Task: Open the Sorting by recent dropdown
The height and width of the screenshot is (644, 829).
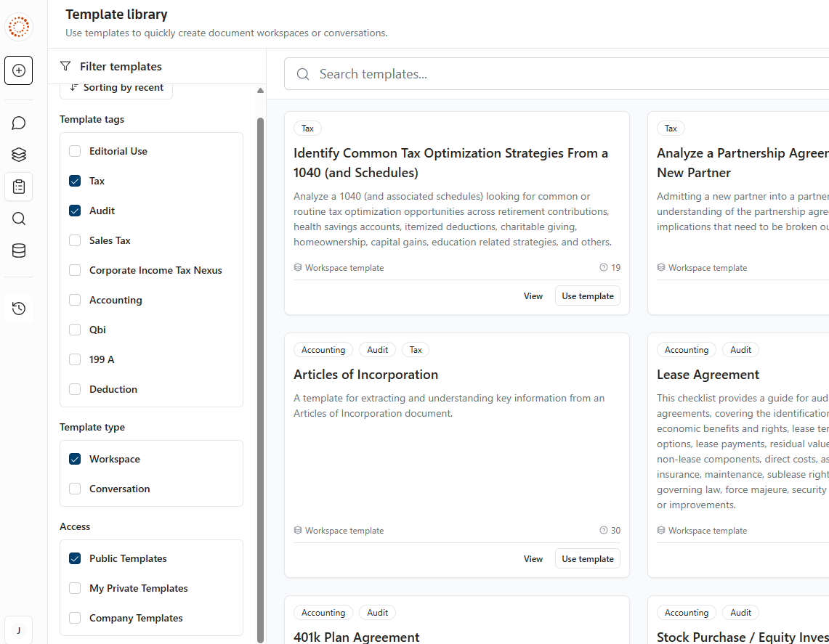Action: (x=117, y=88)
